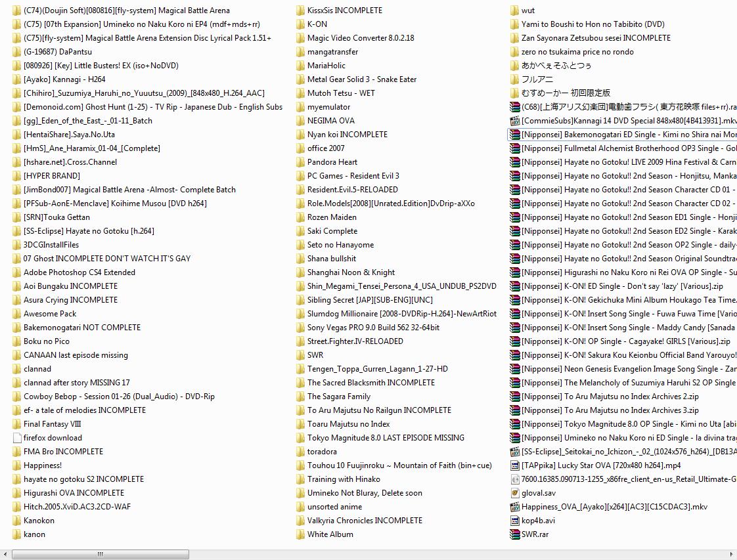The image size is (737, 560).
Task: Click the scrollbar's right arrow
Action: tap(732, 554)
